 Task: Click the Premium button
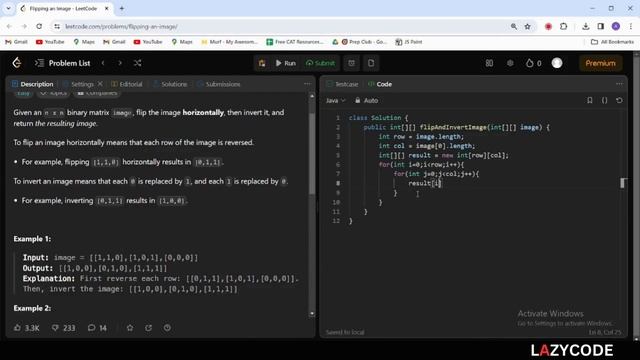(x=600, y=63)
